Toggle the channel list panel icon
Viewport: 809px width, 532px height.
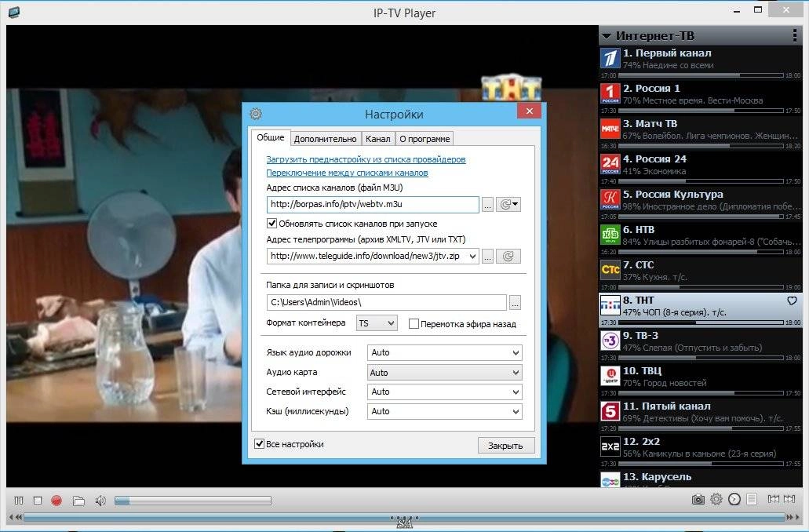752,499
